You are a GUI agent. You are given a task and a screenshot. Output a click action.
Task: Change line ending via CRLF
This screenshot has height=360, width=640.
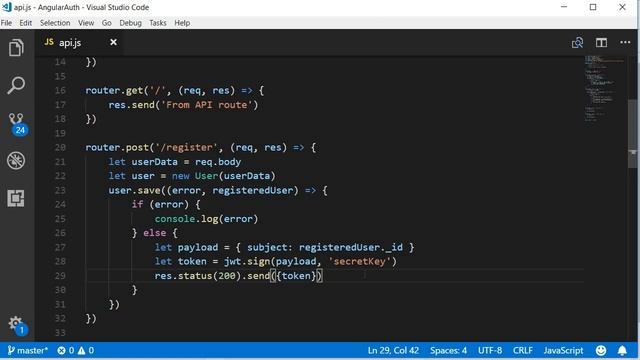pyautogui.click(x=522, y=350)
